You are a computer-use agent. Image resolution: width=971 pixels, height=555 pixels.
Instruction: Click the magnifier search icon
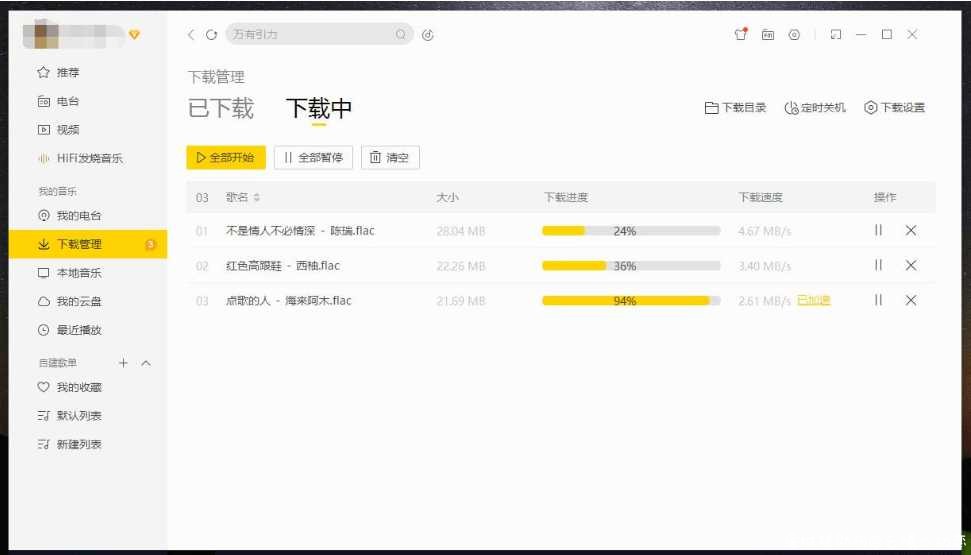coord(401,35)
